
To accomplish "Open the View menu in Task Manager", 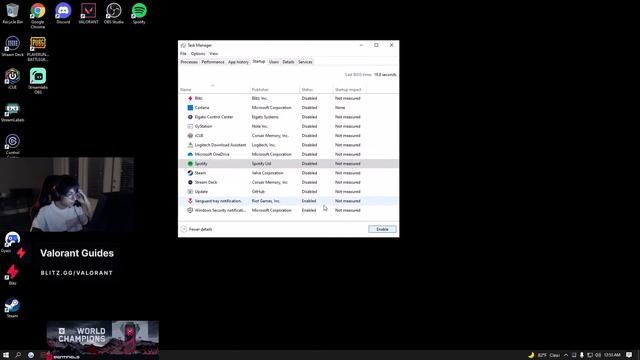I will pos(214,54).
